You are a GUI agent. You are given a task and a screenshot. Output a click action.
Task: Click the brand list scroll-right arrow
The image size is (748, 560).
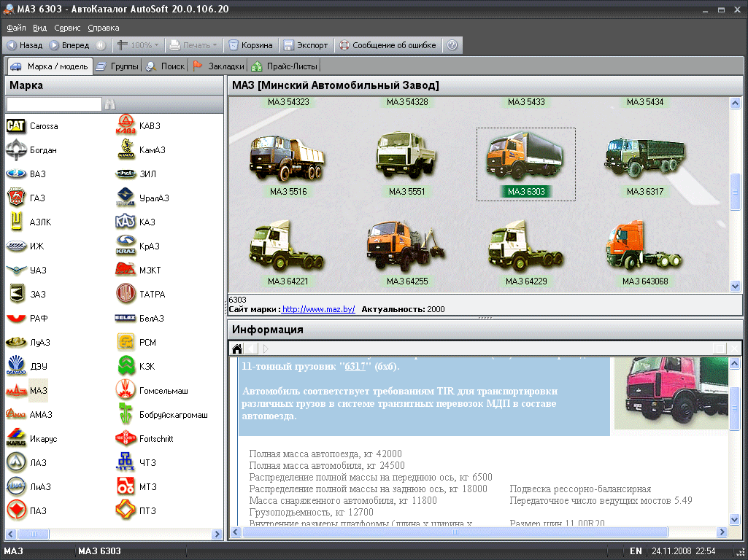(217, 534)
